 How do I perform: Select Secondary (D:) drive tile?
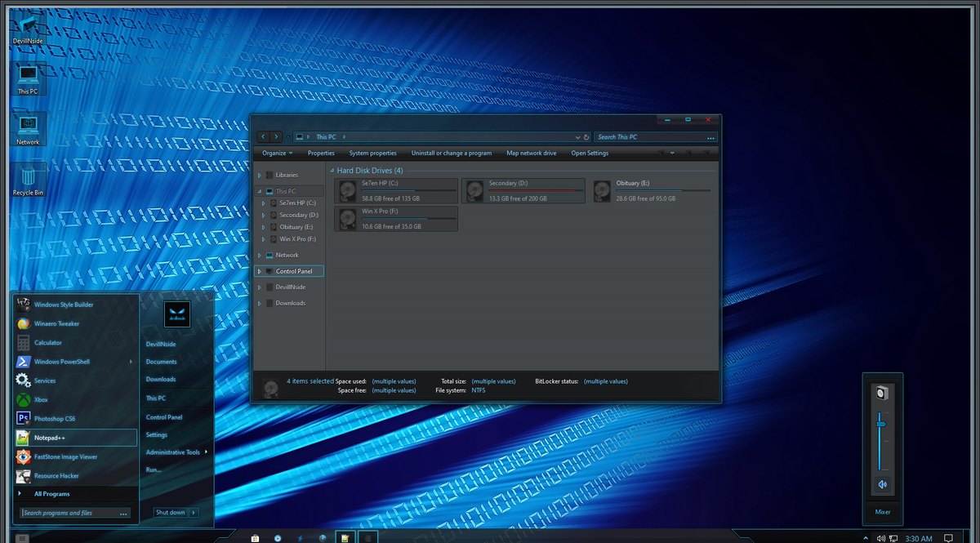(x=523, y=191)
